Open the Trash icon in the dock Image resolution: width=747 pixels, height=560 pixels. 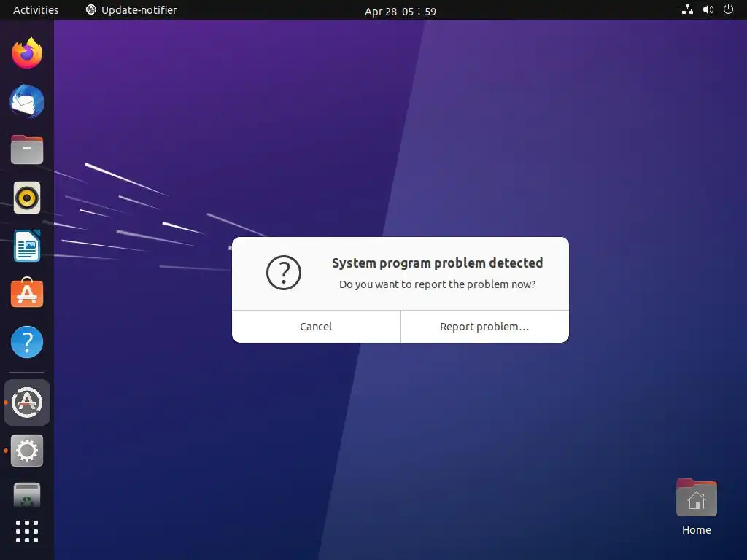tap(27, 495)
